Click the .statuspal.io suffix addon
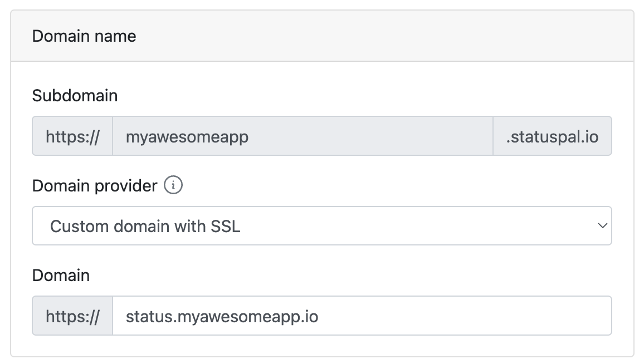The image size is (644, 364). [552, 136]
